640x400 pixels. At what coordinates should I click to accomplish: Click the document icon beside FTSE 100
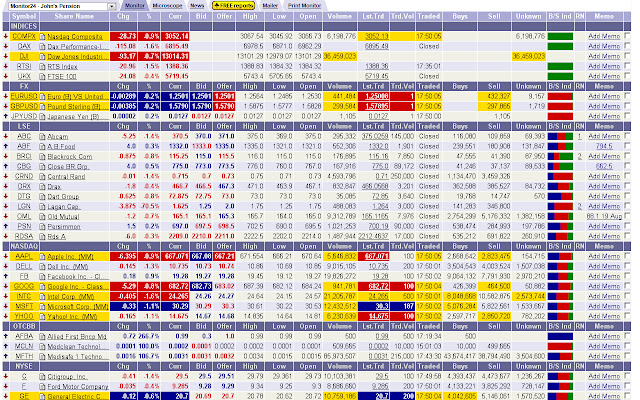(x=42, y=76)
